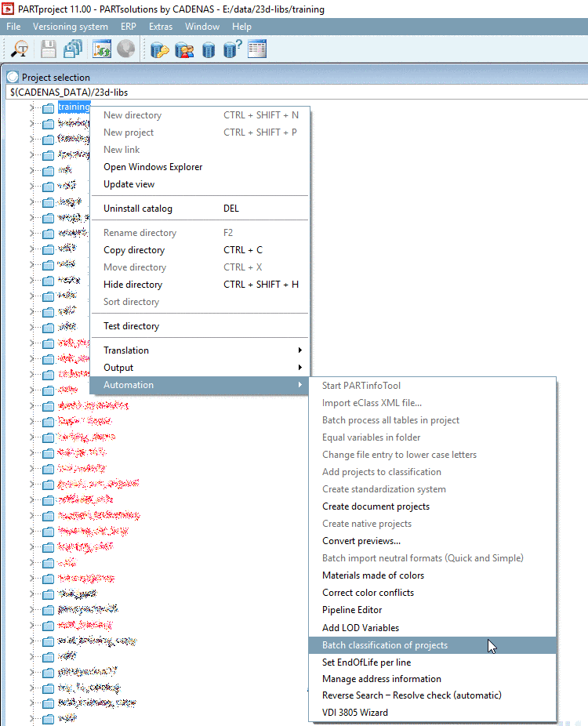This screenshot has height=726, width=588.
Task: Choose New directory in context menu
Action: coord(201,115)
